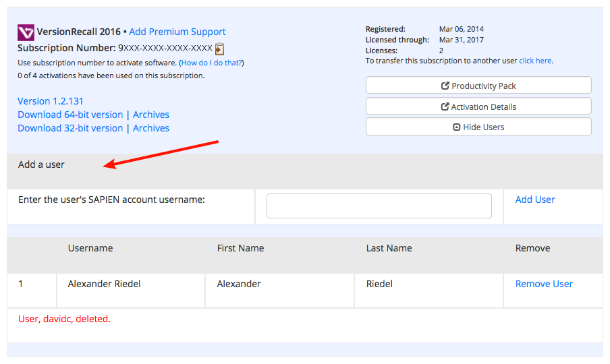Follow 'click here' to transfer subscription
The image size is (610, 364).
[x=535, y=61]
